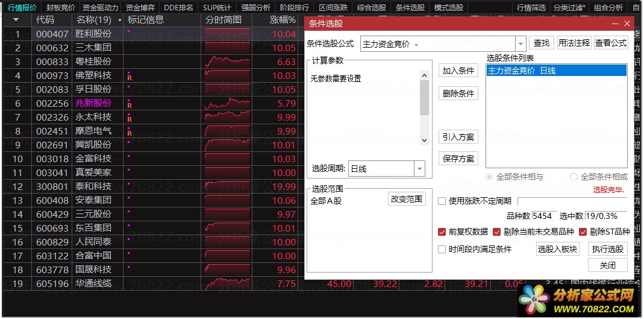Switch to 封板竞价 tab

pos(61,7)
